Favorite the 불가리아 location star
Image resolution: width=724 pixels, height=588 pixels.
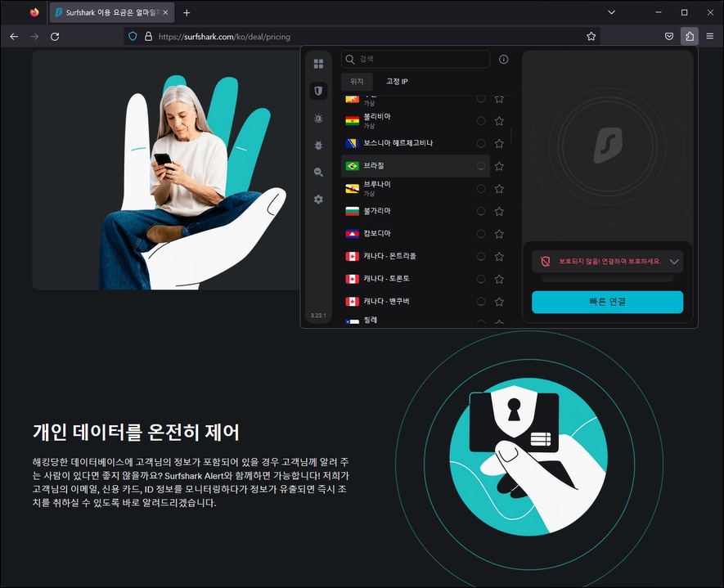click(x=499, y=211)
